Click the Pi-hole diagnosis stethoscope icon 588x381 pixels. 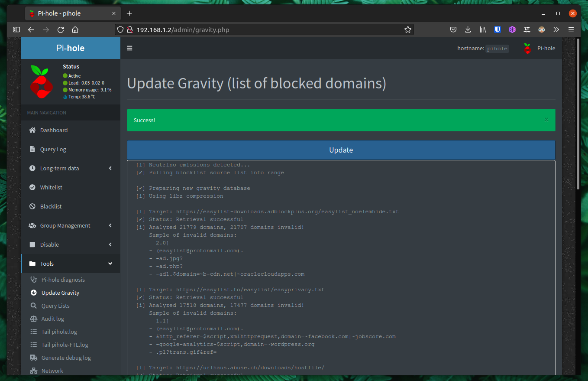tap(34, 280)
